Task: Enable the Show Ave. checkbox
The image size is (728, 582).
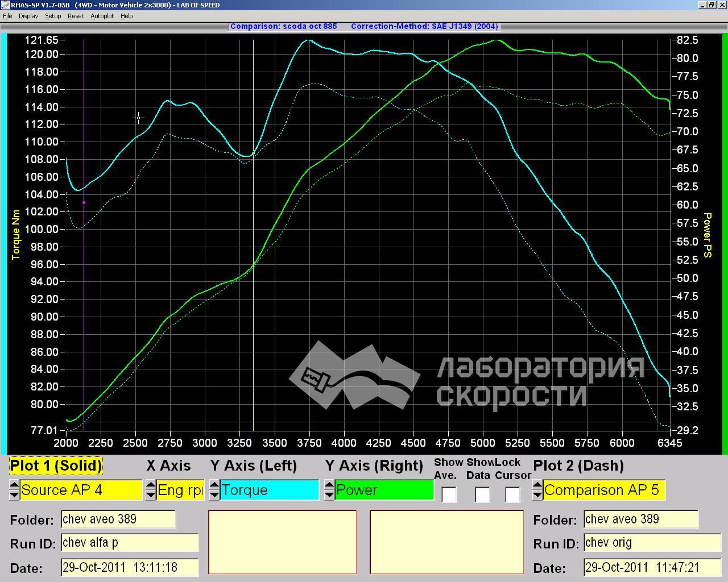Action: tap(449, 494)
